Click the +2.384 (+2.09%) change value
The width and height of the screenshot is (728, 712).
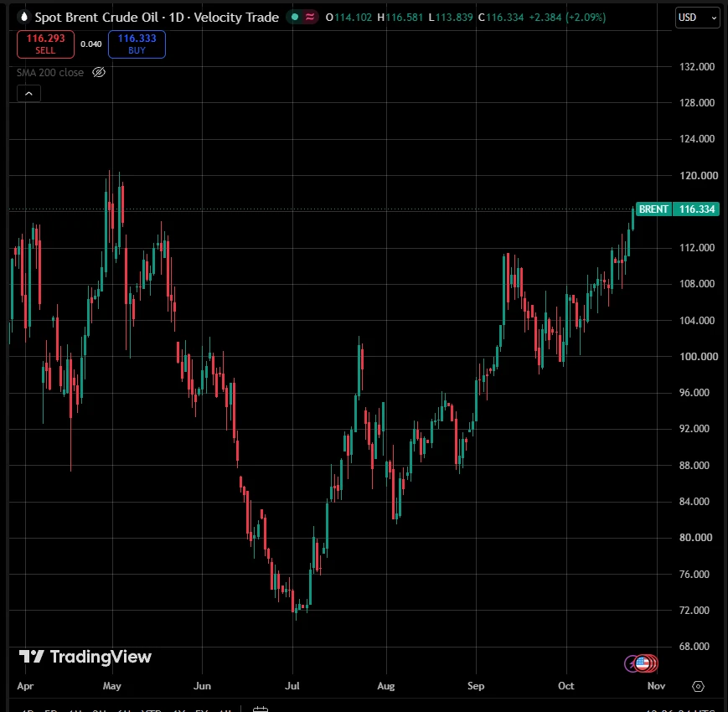tap(567, 18)
